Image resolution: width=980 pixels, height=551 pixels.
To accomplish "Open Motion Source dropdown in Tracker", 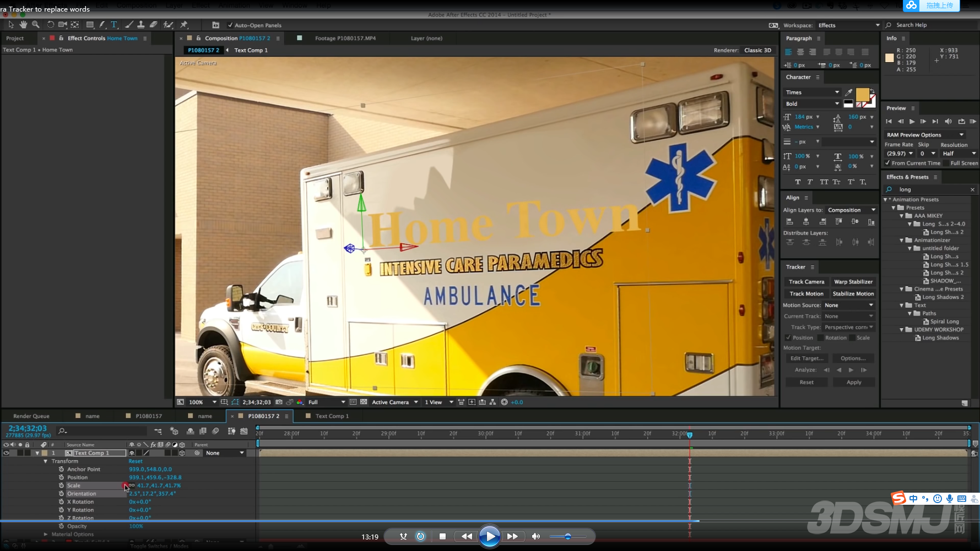I will [x=848, y=305].
